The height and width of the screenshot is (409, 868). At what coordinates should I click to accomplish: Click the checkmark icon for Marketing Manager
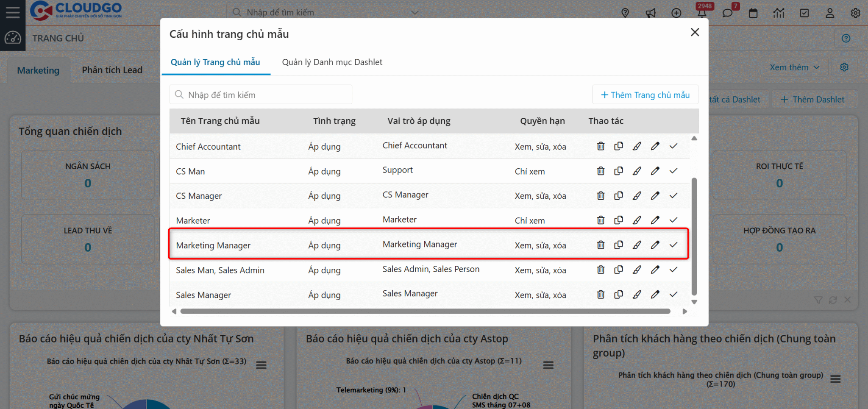point(673,245)
